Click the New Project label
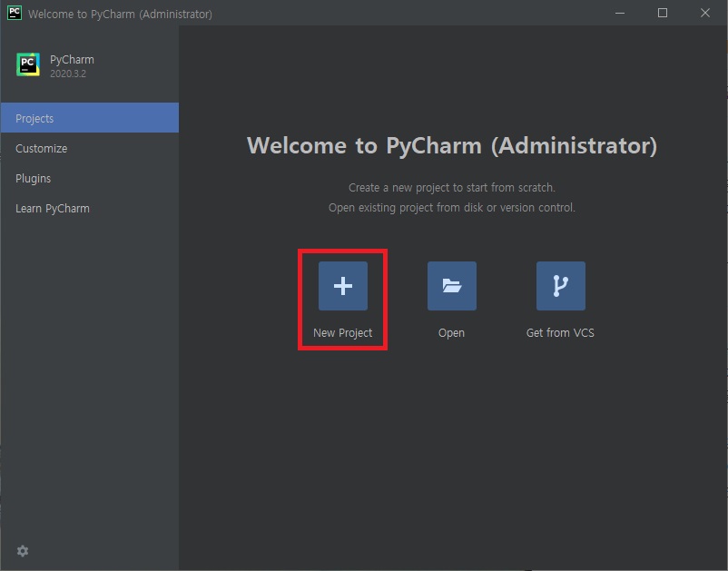The height and width of the screenshot is (571, 728). point(342,333)
